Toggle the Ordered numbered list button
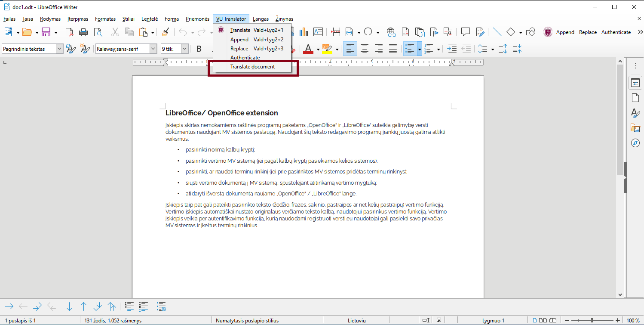644x325 pixels. point(429,49)
